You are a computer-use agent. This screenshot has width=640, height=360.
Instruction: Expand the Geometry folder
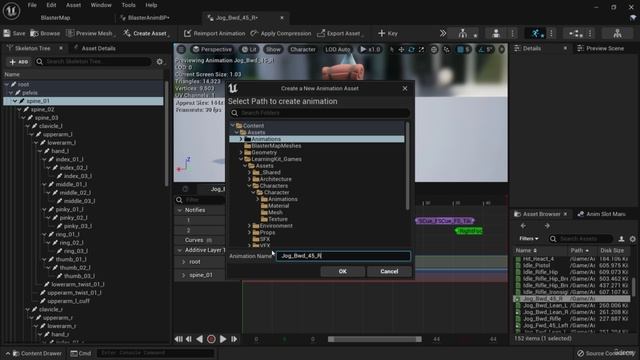coord(241,153)
